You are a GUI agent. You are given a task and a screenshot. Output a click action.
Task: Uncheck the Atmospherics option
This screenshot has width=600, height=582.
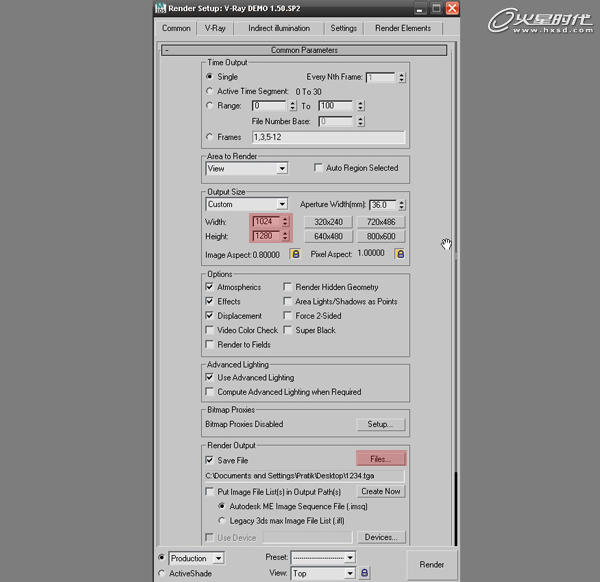pos(209,287)
